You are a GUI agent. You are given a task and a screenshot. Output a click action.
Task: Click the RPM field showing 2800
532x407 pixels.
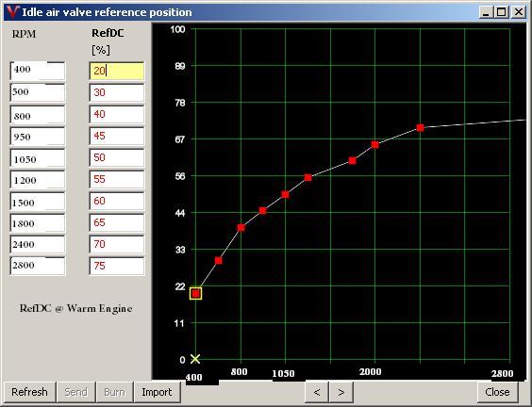point(38,266)
